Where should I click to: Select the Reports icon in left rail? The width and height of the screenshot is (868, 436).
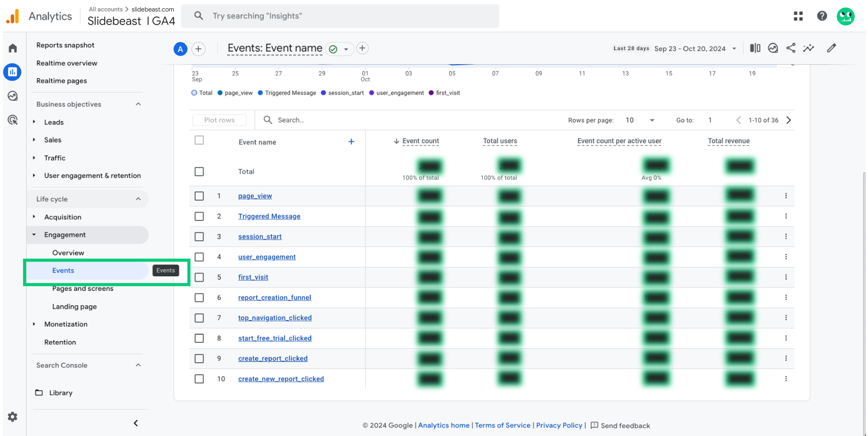tap(13, 72)
